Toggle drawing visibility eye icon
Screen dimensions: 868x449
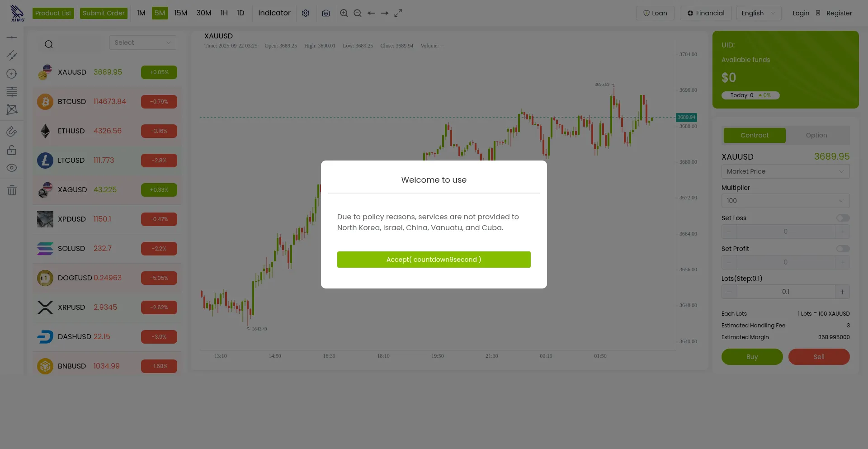point(12,168)
